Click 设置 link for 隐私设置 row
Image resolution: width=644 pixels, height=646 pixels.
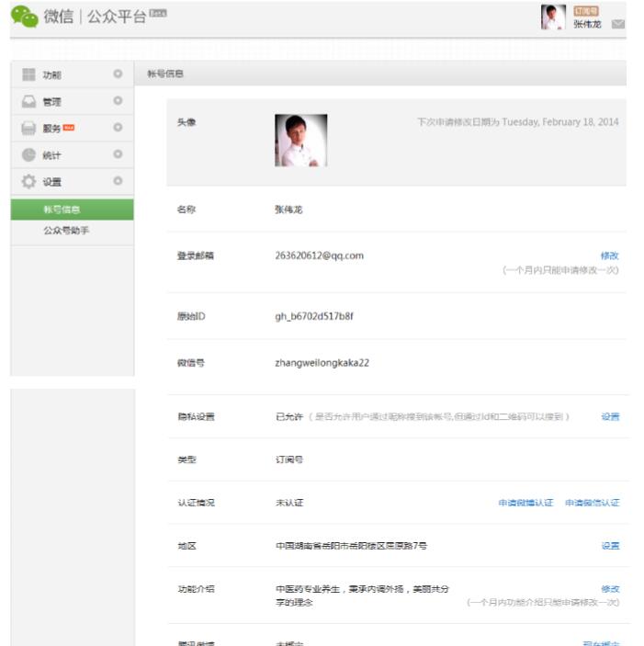(x=610, y=416)
